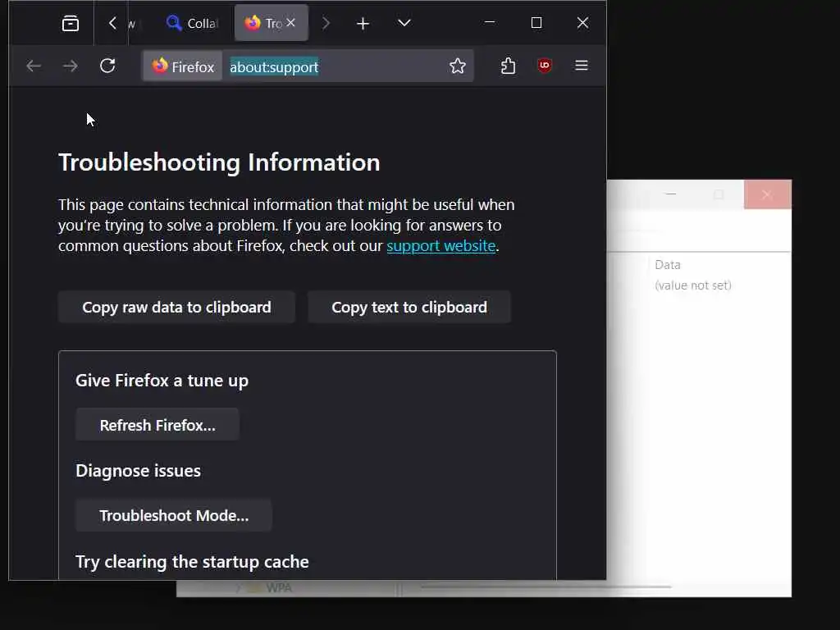Open the uBlock Origin extension icon
840x630 pixels.
545,66
